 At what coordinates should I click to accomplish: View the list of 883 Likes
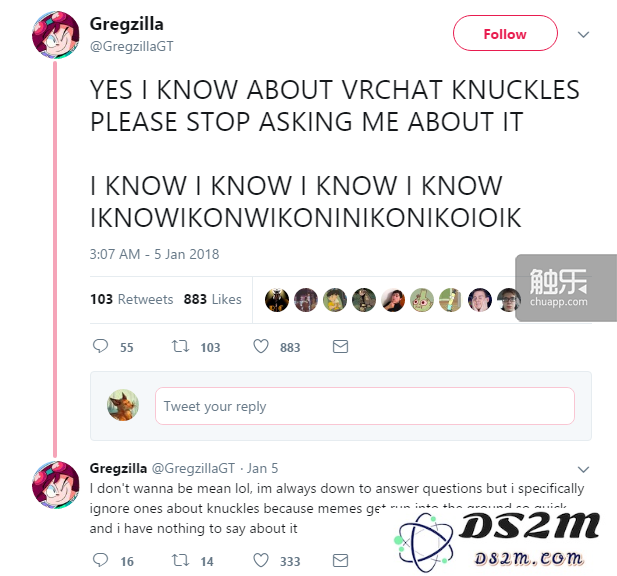(x=212, y=299)
